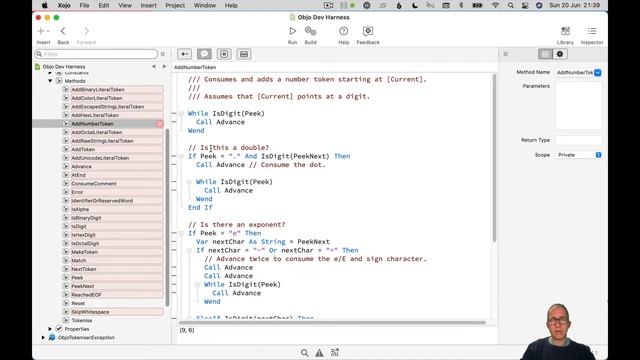
Task: Click the navigator right arrow icon
Action: [x=164, y=67]
